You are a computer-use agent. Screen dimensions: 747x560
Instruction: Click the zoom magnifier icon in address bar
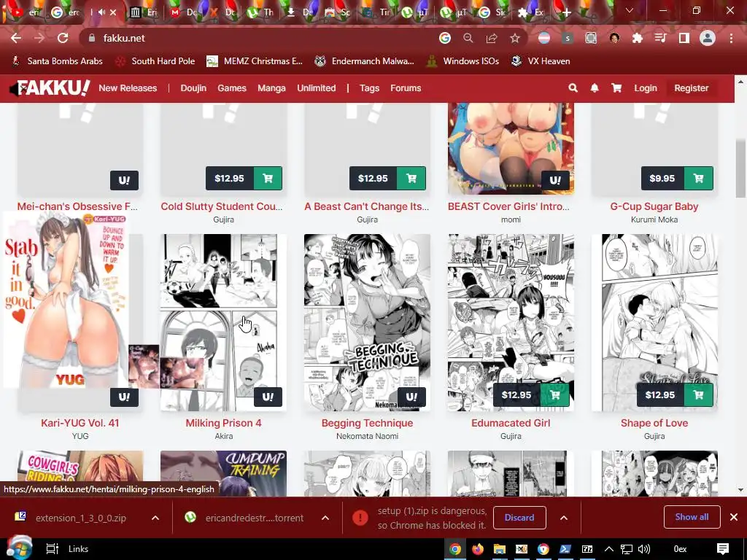pos(468,38)
